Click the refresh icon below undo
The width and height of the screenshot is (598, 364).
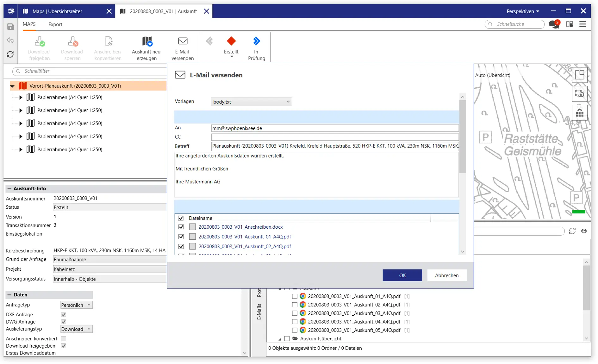[10, 54]
